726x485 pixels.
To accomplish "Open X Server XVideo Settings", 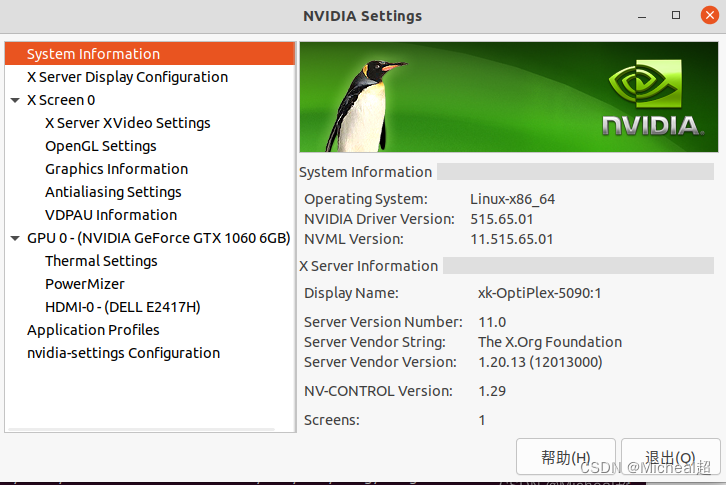I will [x=128, y=123].
